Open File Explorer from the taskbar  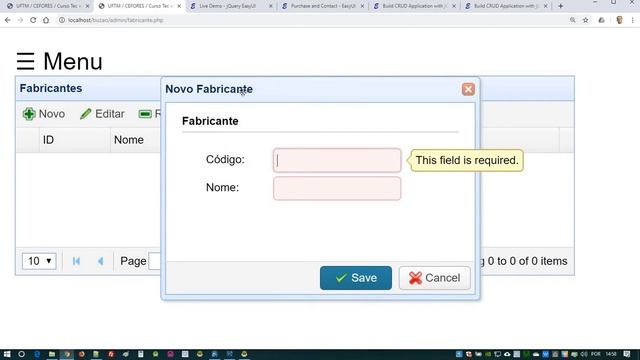[x=52, y=354]
